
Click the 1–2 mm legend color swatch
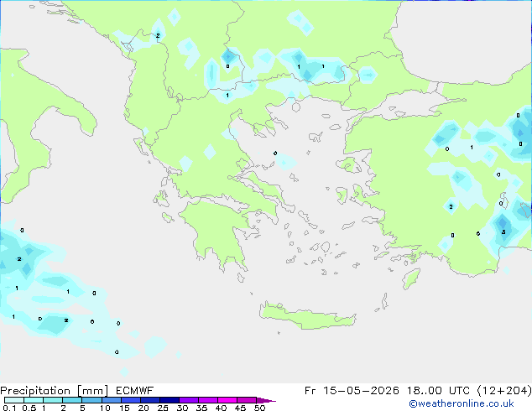click(53, 400)
